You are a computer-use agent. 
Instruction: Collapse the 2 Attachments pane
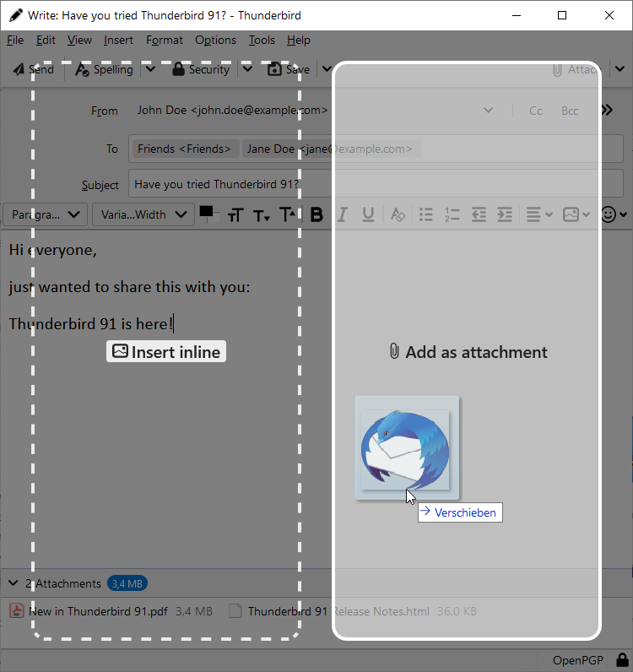point(14,583)
